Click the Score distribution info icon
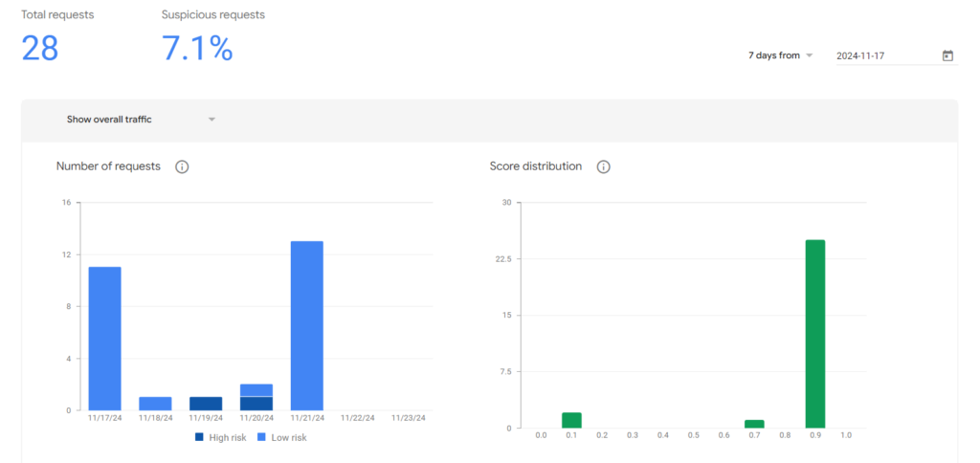980x463 pixels. [x=603, y=166]
